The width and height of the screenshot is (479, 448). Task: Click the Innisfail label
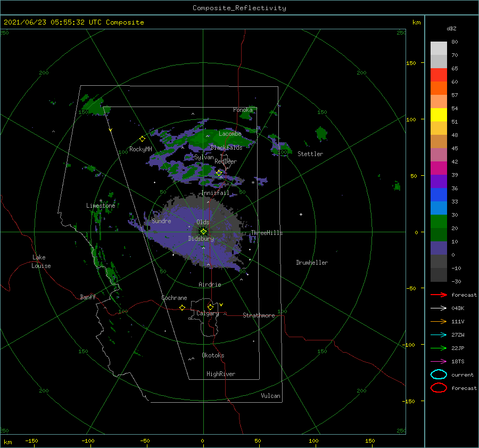[215, 193]
